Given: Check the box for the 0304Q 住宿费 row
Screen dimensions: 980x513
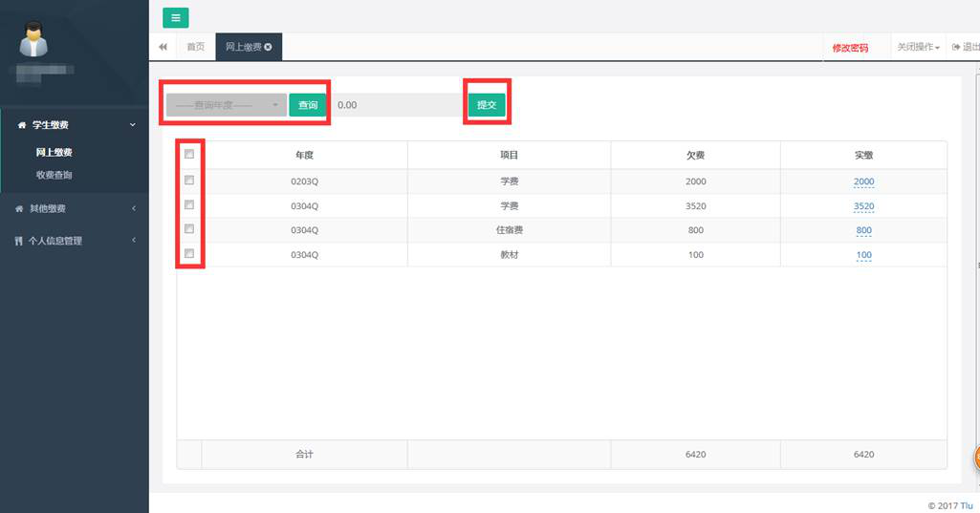Looking at the screenshot, I should 189,229.
